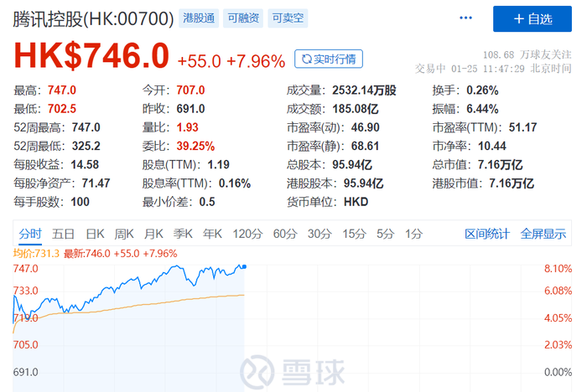Click the 108.68 万球友关注 follower count
Image resolution: width=587 pixels, height=392 pixels.
(527, 55)
